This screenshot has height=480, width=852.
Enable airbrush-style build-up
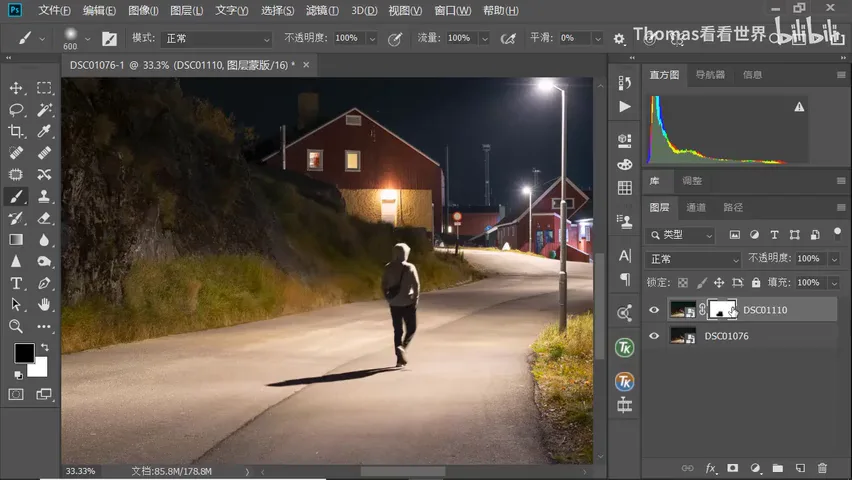(508, 39)
